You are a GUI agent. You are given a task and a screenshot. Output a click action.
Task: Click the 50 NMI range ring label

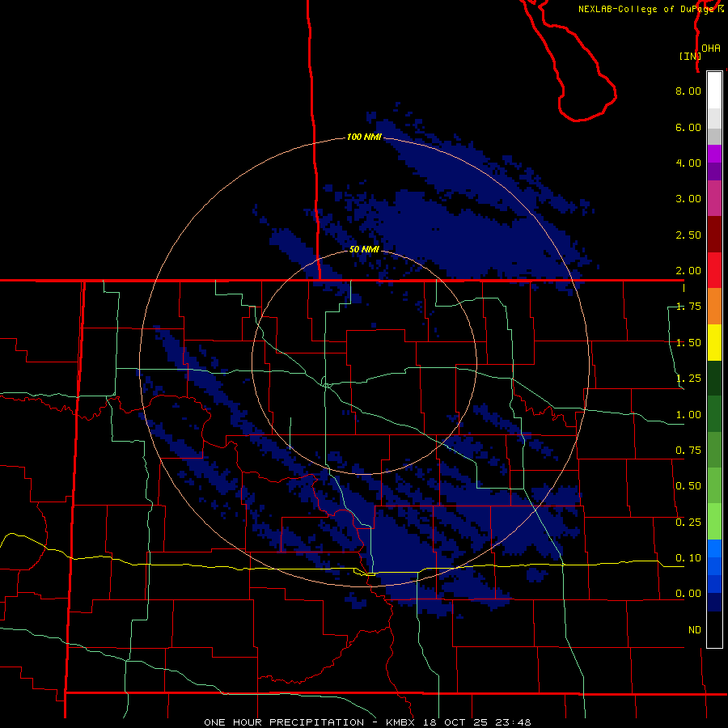tap(364, 249)
